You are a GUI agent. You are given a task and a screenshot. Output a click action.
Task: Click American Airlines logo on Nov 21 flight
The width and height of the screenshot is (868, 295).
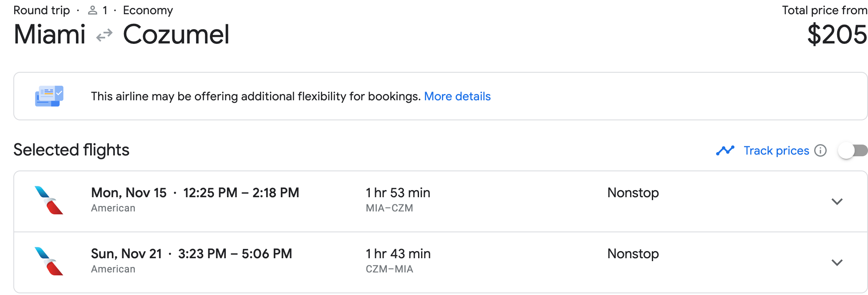coord(49,261)
